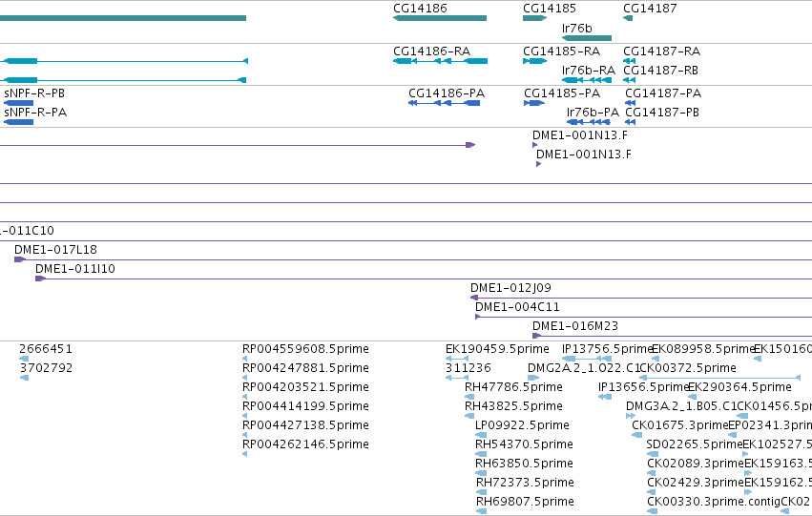
Task: Click the sNPF-R-PB protein feature
Action: (x=19, y=103)
